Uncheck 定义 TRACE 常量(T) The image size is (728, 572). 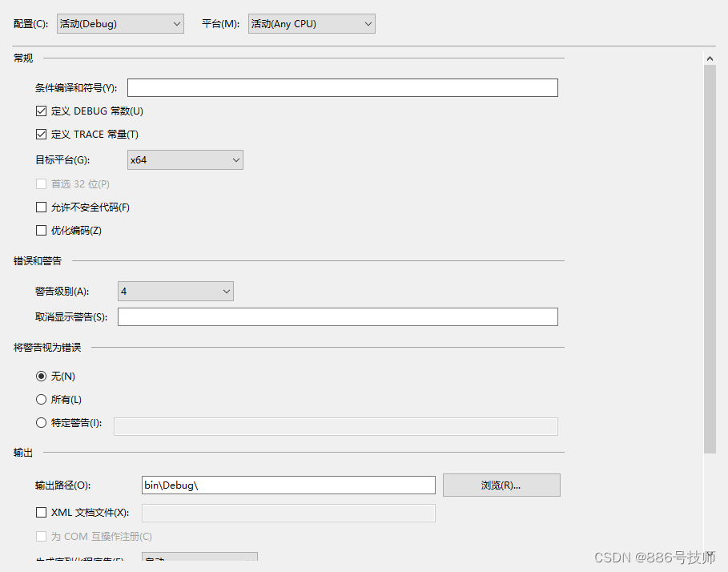click(x=41, y=134)
